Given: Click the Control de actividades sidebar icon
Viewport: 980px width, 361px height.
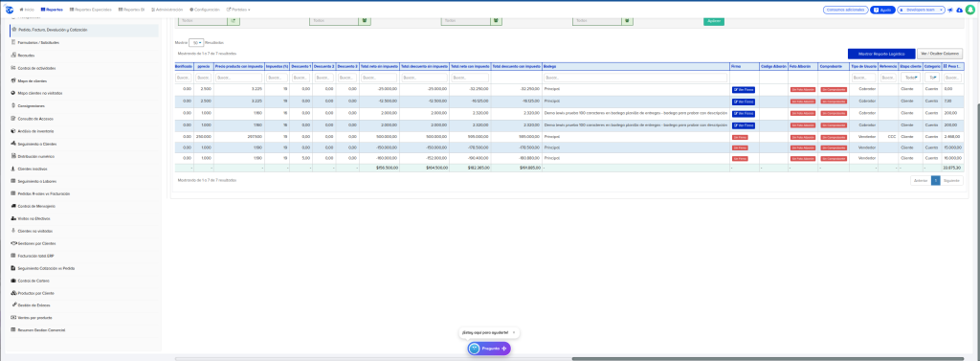Looking at the screenshot, I should pos(13,68).
